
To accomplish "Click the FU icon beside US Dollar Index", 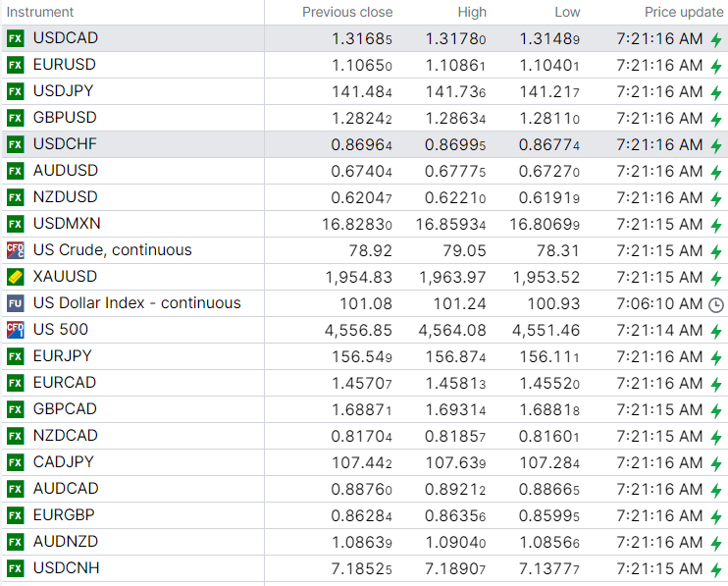I will pos(15,303).
